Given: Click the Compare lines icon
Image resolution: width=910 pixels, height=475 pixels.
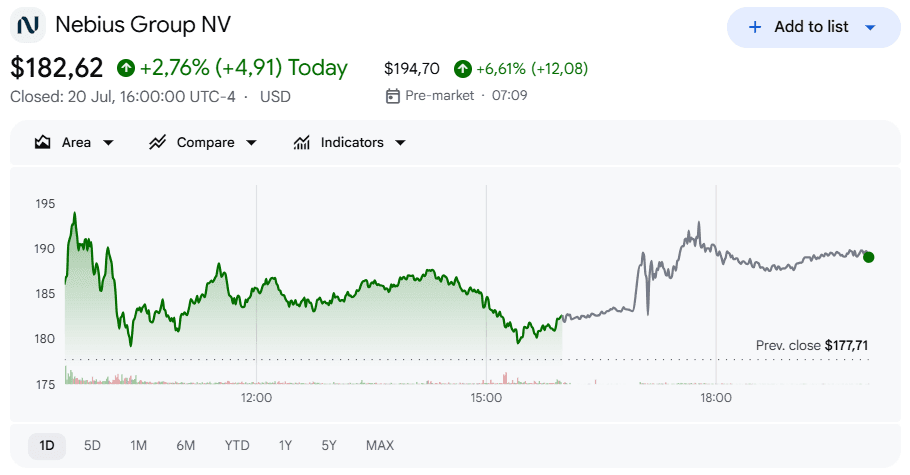Looking at the screenshot, I should (x=157, y=142).
